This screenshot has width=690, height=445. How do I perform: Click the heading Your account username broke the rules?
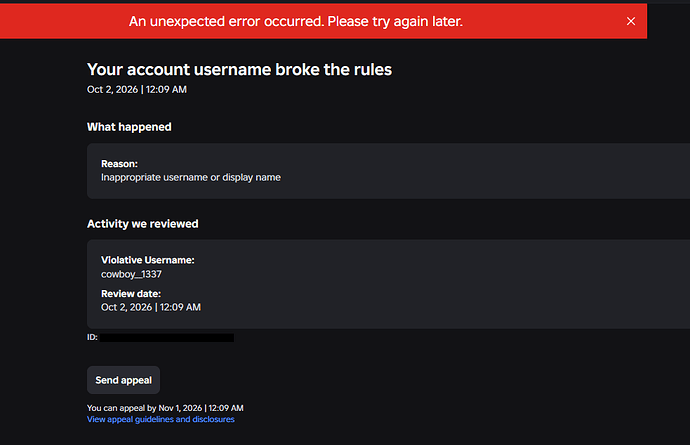(239, 70)
